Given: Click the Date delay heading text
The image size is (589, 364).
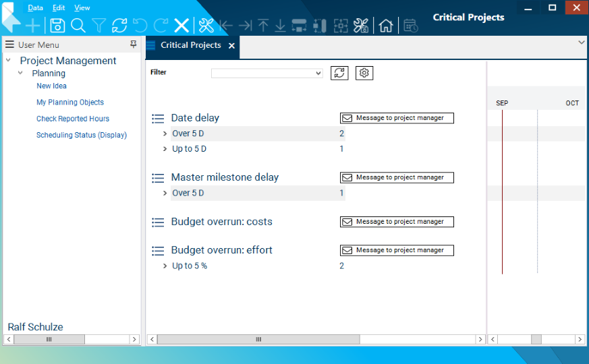Looking at the screenshot, I should [195, 118].
